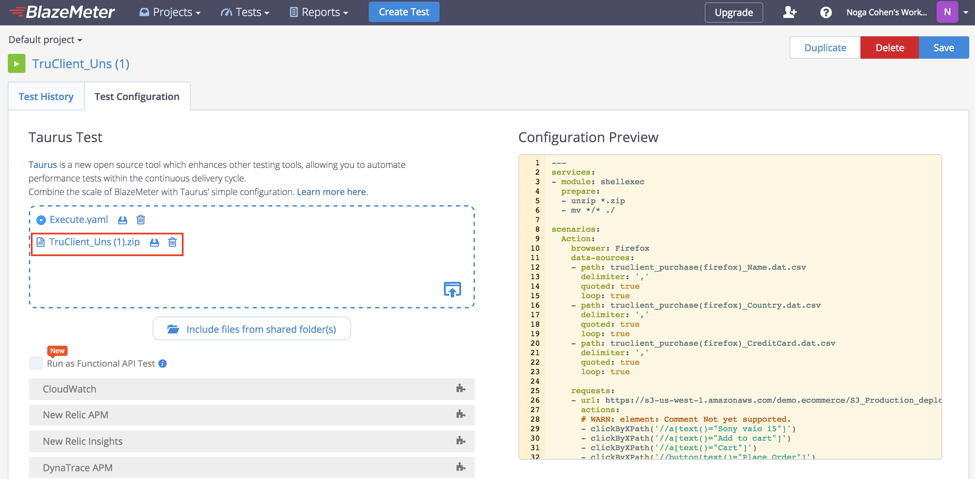Screen dimensions: 975x479
Task: Click the Configuration Preview heading
Action: [588, 137]
